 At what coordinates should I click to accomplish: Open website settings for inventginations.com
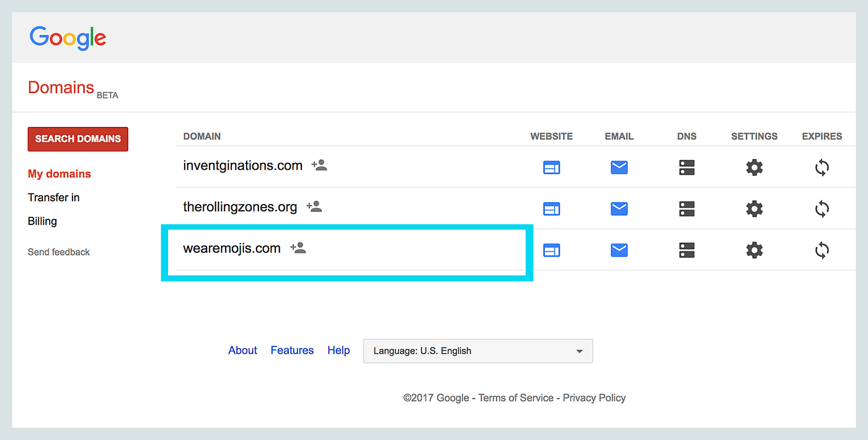tap(551, 167)
